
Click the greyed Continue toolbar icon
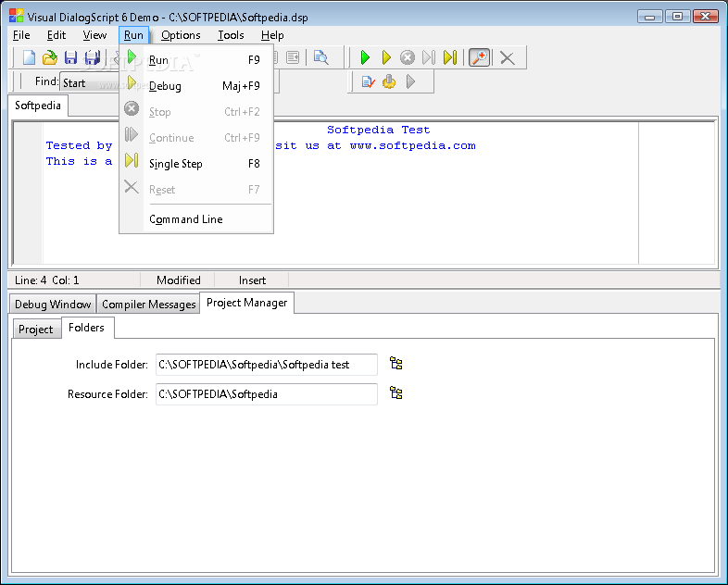pyautogui.click(x=429, y=57)
